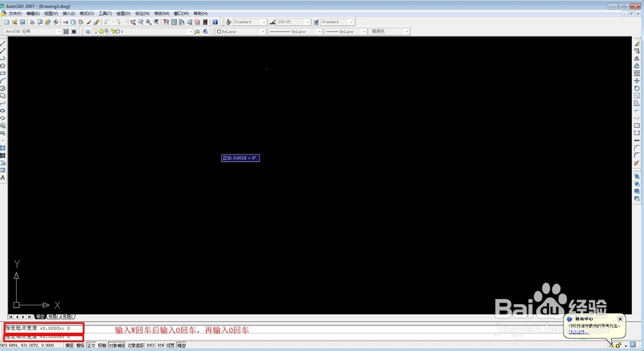Click the coordinates readout in status bar
Viewport: 644px width, 351px height.
click(x=28, y=346)
